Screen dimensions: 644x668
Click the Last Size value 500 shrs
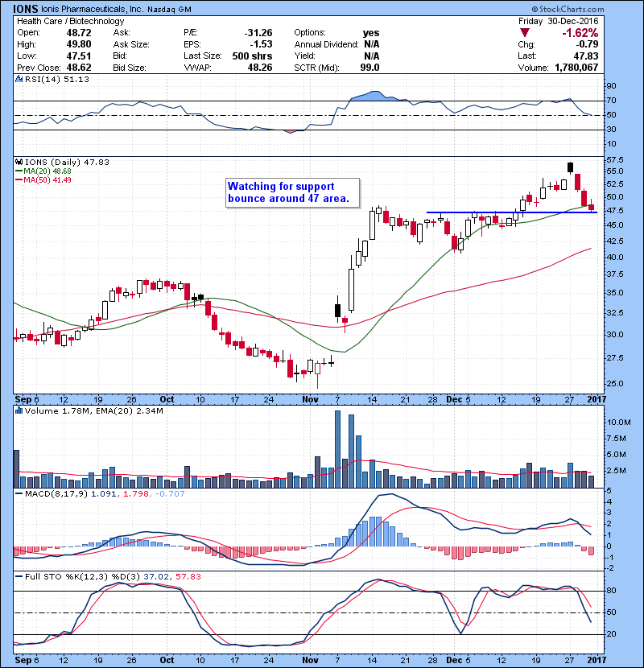click(252, 56)
